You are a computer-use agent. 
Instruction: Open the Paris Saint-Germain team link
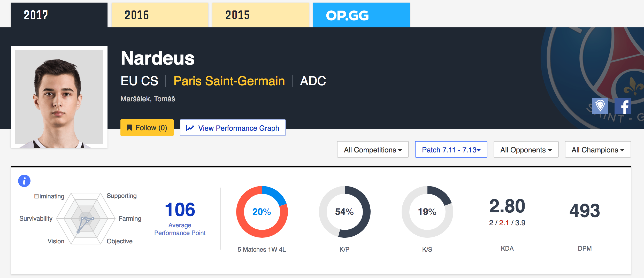229,81
